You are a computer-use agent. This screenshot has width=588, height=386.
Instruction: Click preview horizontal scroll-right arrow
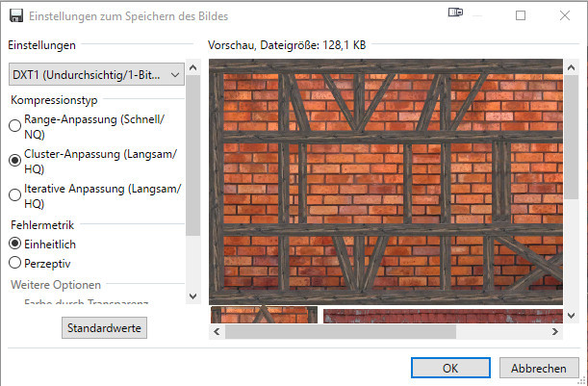[x=555, y=331]
